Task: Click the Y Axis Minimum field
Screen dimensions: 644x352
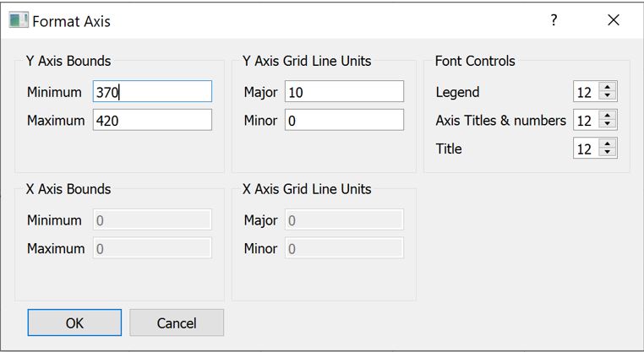Action: pos(152,92)
